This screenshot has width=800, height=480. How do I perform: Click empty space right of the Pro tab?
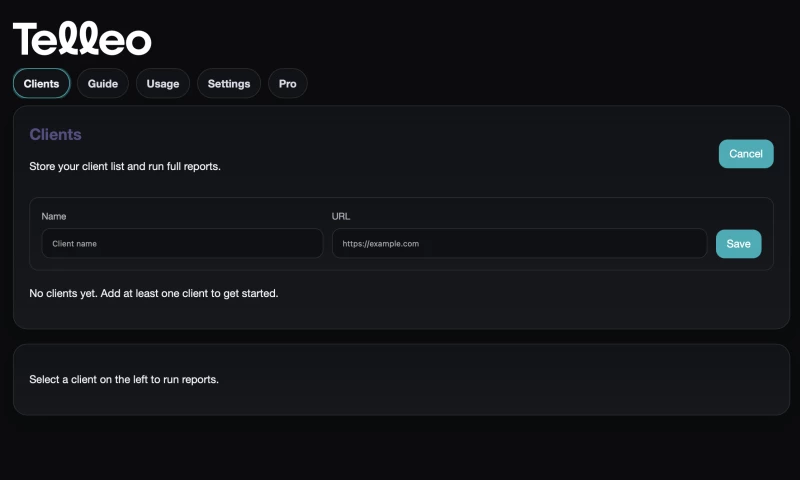pyautogui.click(x=550, y=84)
